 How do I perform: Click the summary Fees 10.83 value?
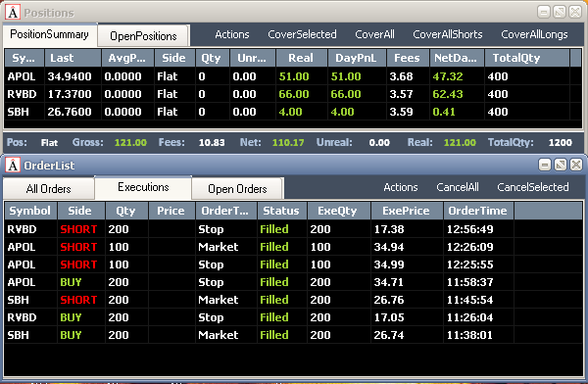pyautogui.click(x=212, y=142)
